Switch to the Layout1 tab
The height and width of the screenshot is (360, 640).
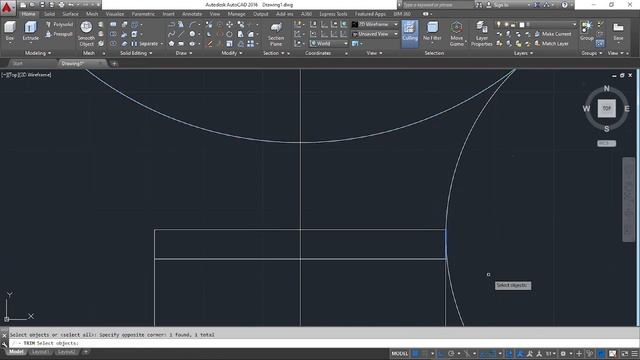pos(40,352)
